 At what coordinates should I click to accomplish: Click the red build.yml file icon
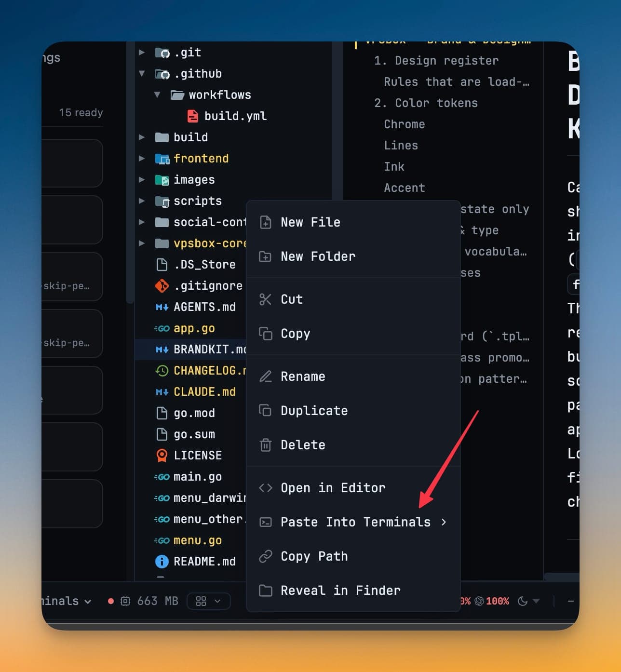192,116
